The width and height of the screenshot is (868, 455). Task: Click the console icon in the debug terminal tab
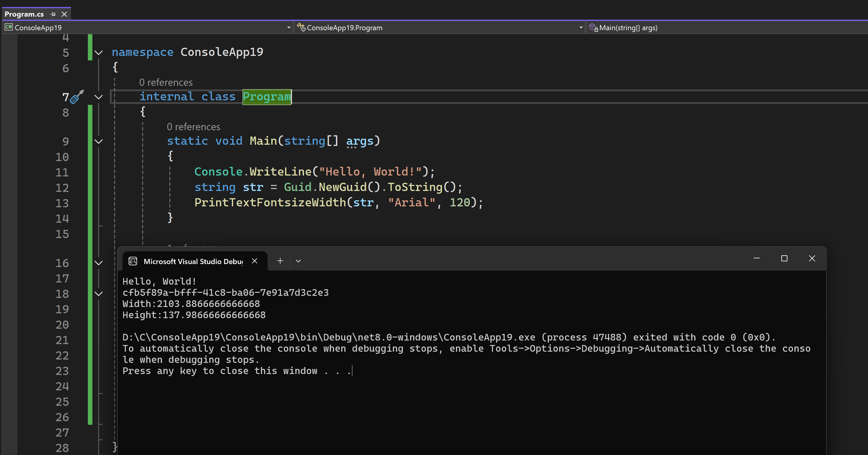[x=133, y=261]
